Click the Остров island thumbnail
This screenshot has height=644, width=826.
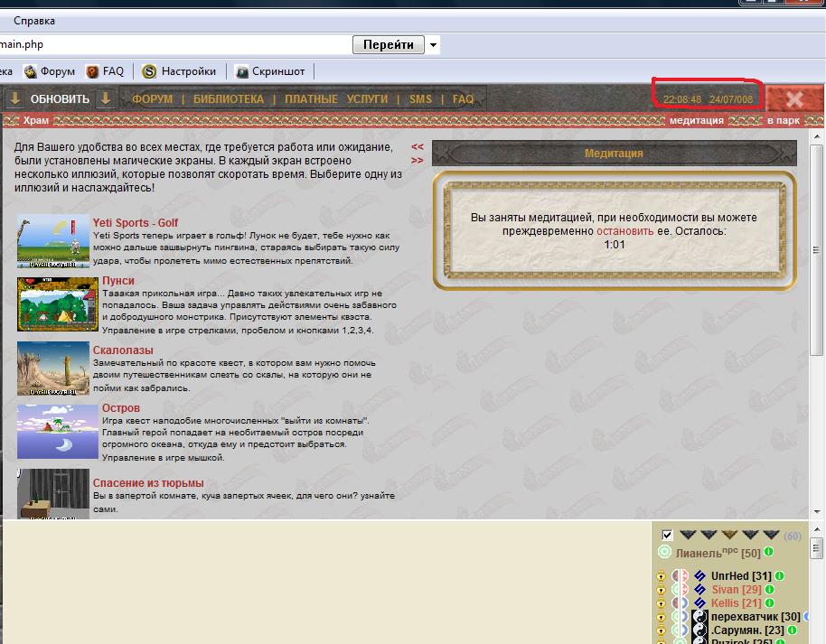click(x=58, y=432)
